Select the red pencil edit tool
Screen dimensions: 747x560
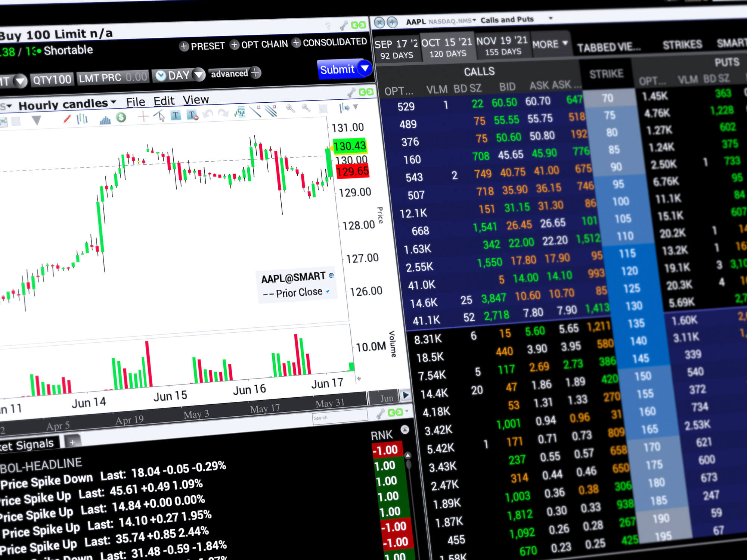(x=67, y=119)
